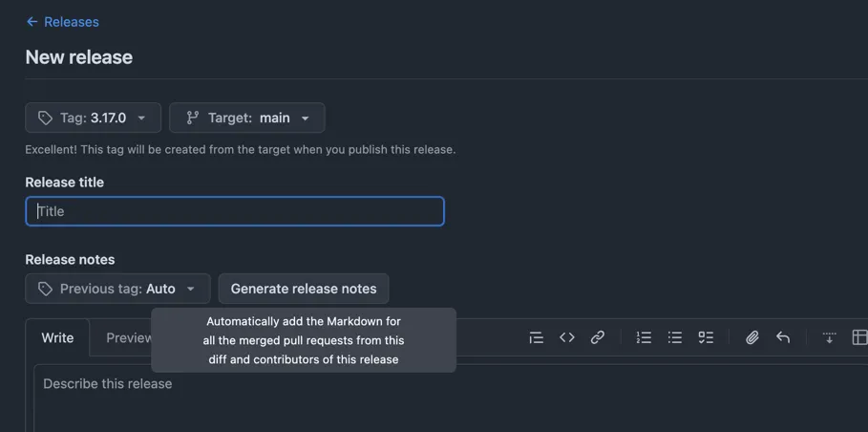Screen dimensions: 868x432
Task: Click Generate release notes button
Action: point(304,289)
